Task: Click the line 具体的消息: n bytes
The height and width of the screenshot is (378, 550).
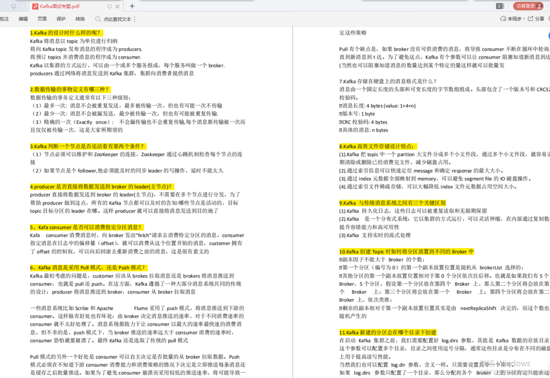Action: [363, 130]
